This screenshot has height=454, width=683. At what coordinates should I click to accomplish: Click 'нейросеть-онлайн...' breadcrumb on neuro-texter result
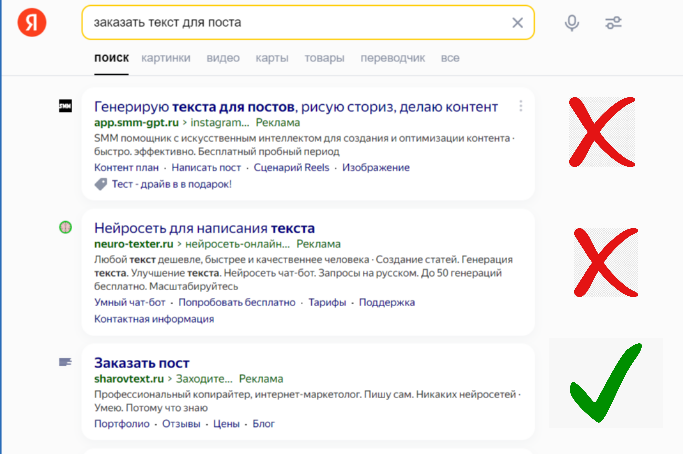[237, 244]
